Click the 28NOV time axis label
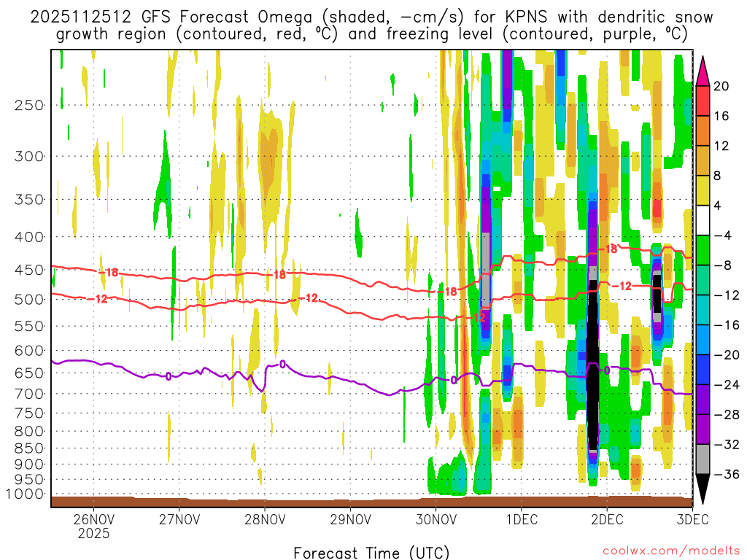The width and height of the screenshot is (747, 560). click(265, 519)
